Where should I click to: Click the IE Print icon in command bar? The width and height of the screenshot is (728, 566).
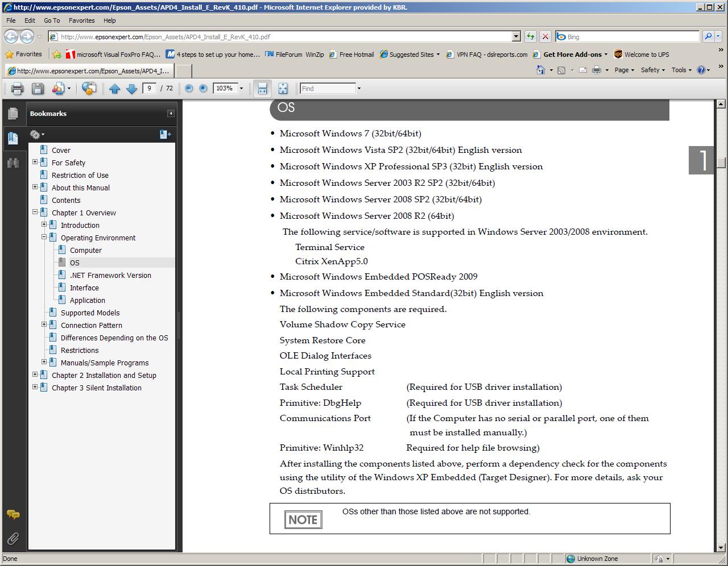tap(597, 70)
